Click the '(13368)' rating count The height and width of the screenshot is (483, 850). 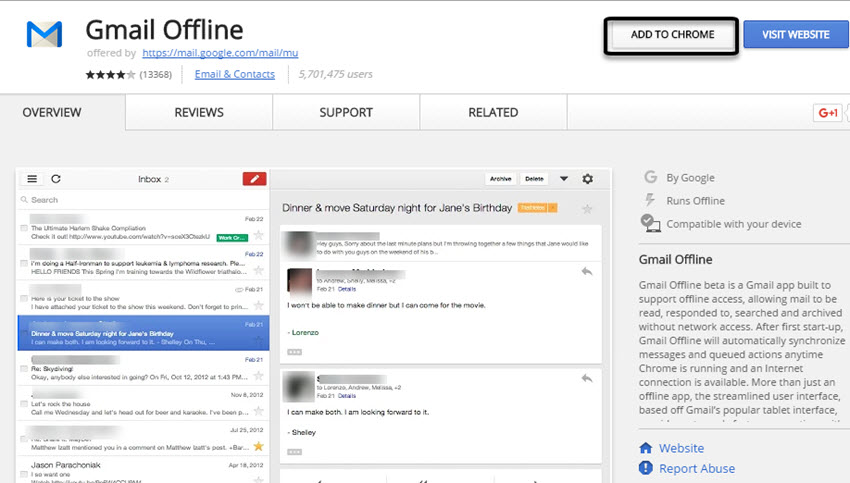pyautogui.click(x=156, y=74)
